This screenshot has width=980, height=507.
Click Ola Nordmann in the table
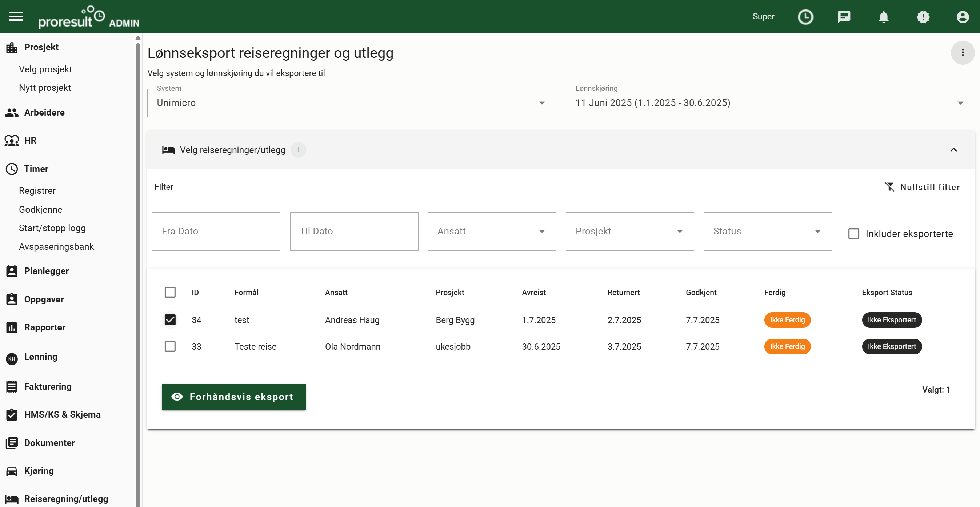pos(353,346)
